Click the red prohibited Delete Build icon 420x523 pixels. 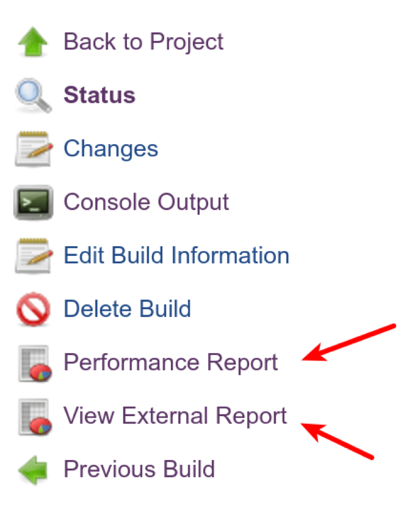pos(34,309)
